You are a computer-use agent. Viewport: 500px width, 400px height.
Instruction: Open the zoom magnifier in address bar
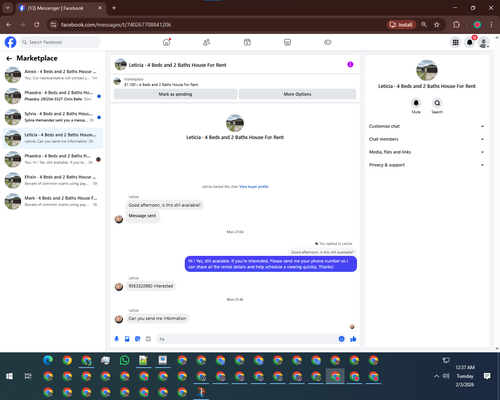pos(424,24)
